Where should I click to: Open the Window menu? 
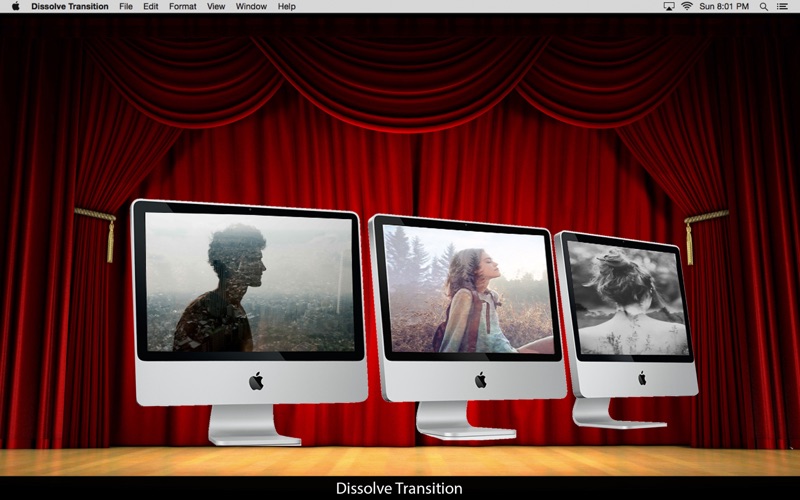pyautogui.click(x=251, y=6)
